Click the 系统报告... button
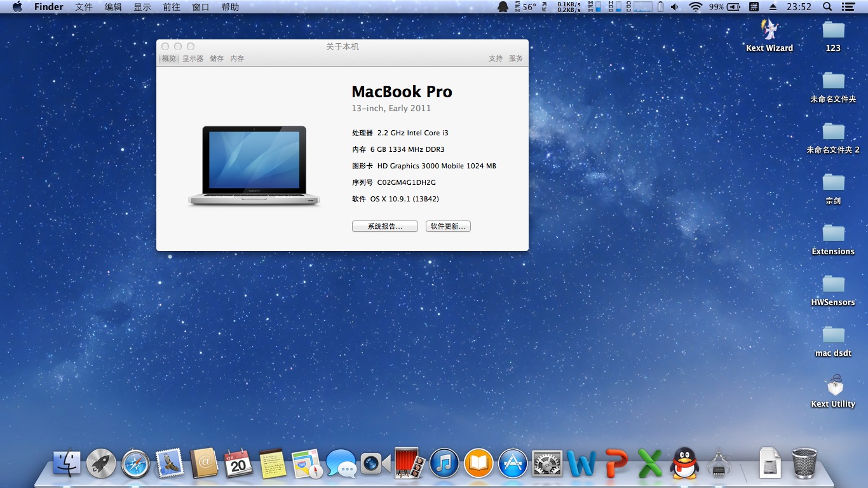The image size is (868, 488). point(385,226)
